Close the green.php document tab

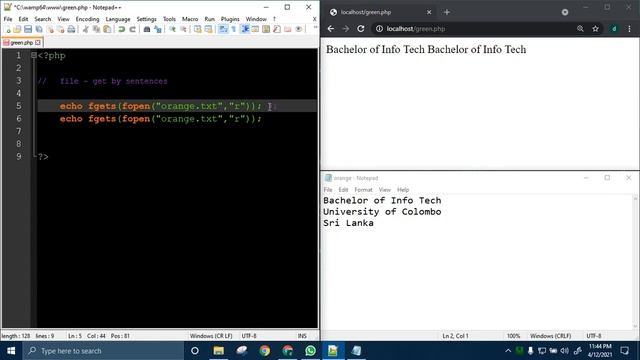[x=38, y=42]
